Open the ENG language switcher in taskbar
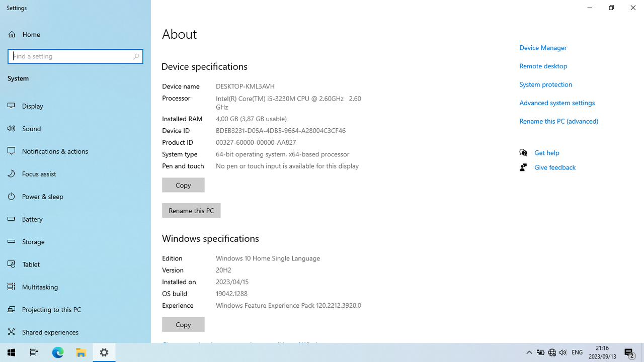644x362 pixels. tap(577, 352)
